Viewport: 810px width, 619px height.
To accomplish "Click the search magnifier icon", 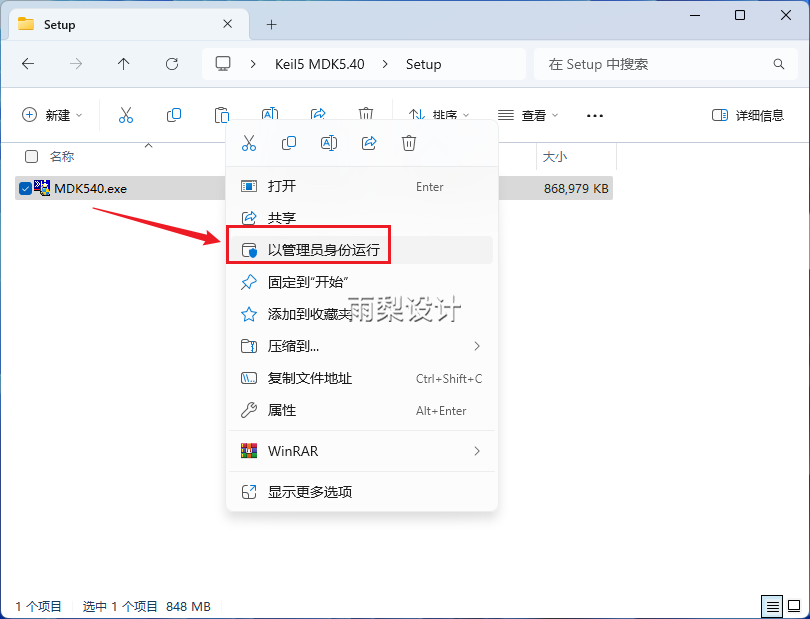I will click(778, 64).
